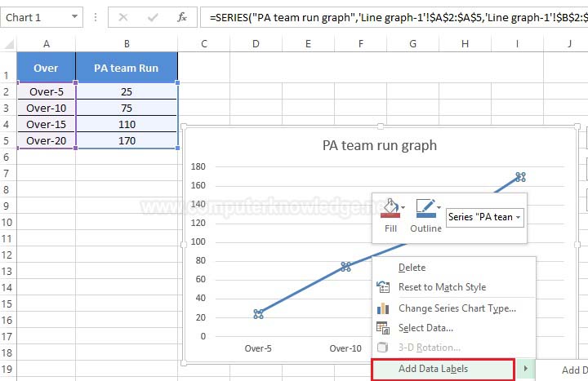Open the Name Box dropdown arrow

coord(74,17)
